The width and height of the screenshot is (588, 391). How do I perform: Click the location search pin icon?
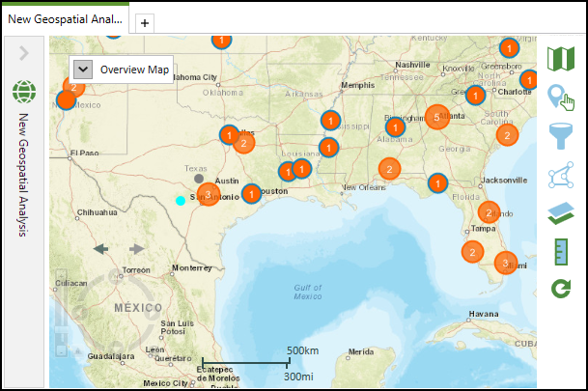(x=559, y=96)
